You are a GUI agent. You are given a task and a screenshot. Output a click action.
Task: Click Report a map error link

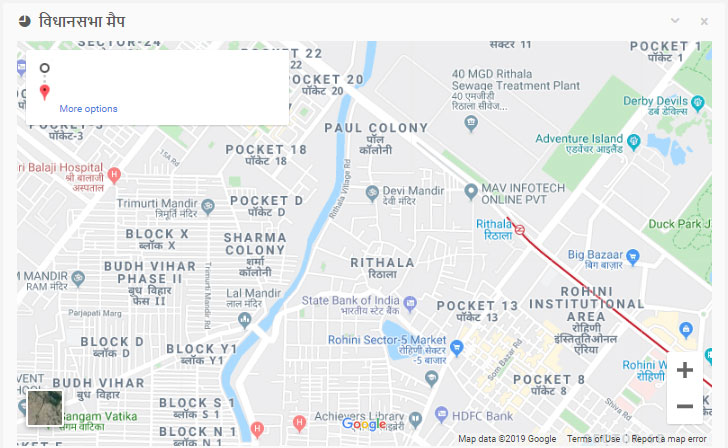point(669,439)
